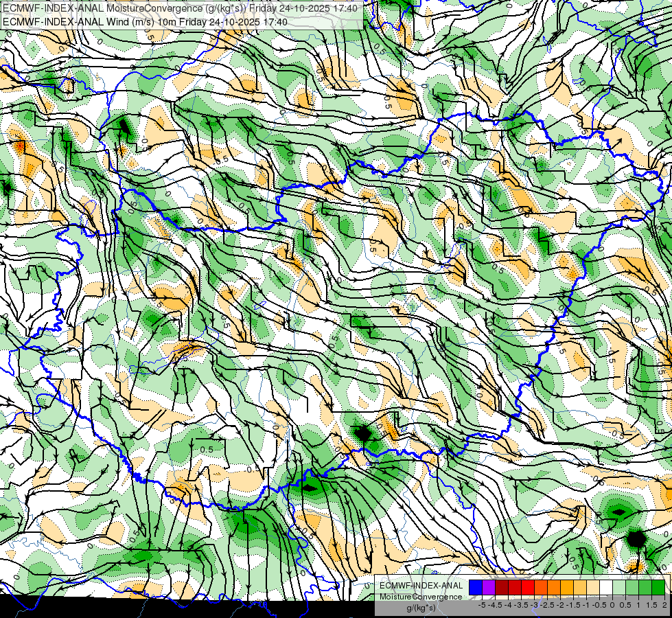The image size is (672, 618).
Task: Select the bright red swatch between -3.5 and -3
Action: coord(528,588)
